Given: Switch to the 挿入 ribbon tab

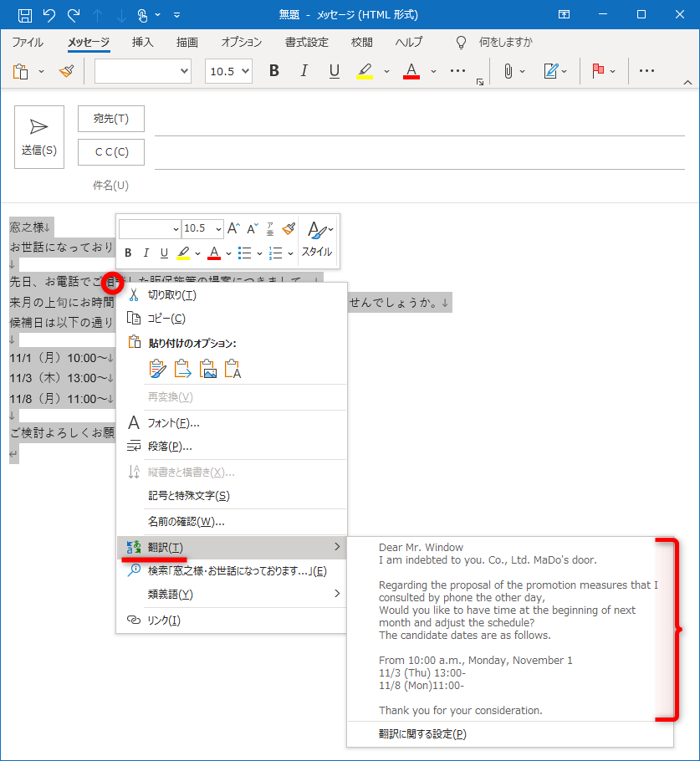Looking at the screenshot, I should coord(141,42).
